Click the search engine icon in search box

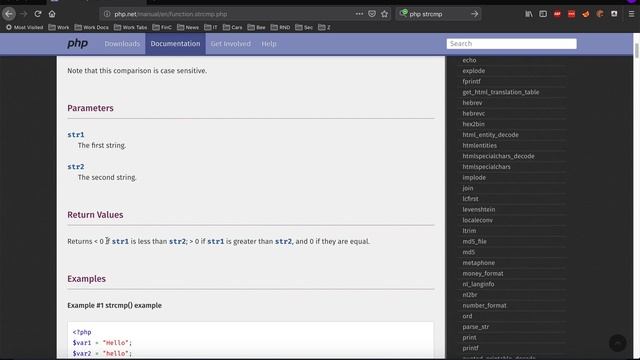pyautogui.click(x=403, y=13)
